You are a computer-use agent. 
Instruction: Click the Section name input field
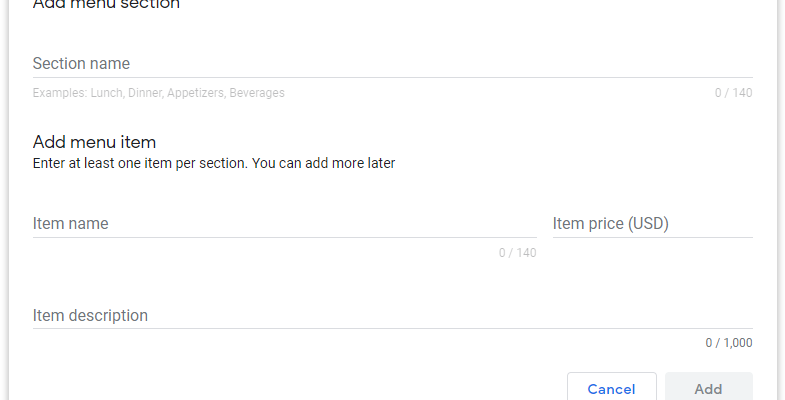tap(392, 64)
